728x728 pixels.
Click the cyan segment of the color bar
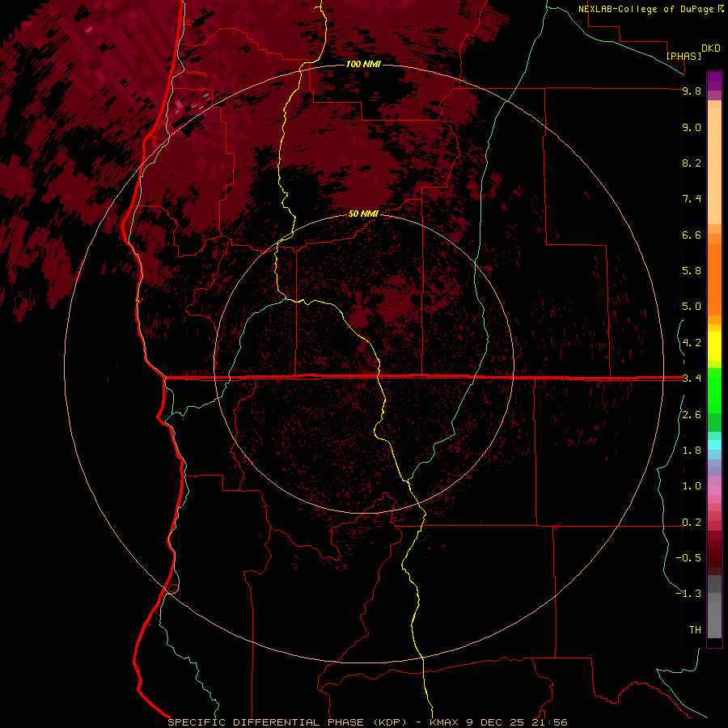pyautogui.click(x=714, y=445)
